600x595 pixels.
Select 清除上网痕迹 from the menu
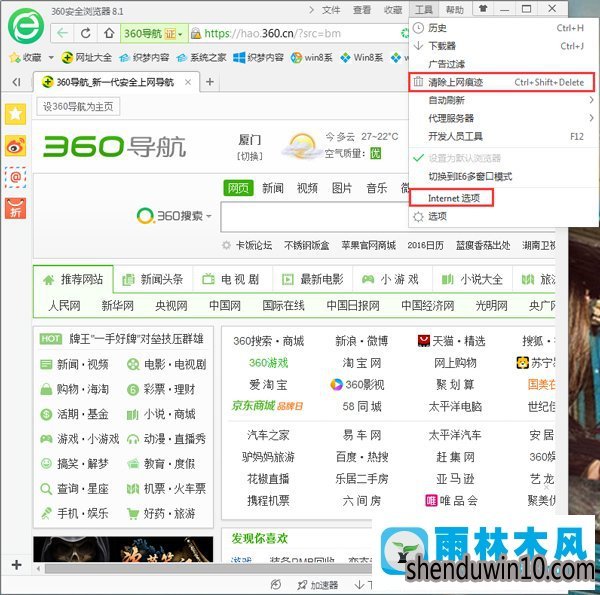click(x=502, y=82)
